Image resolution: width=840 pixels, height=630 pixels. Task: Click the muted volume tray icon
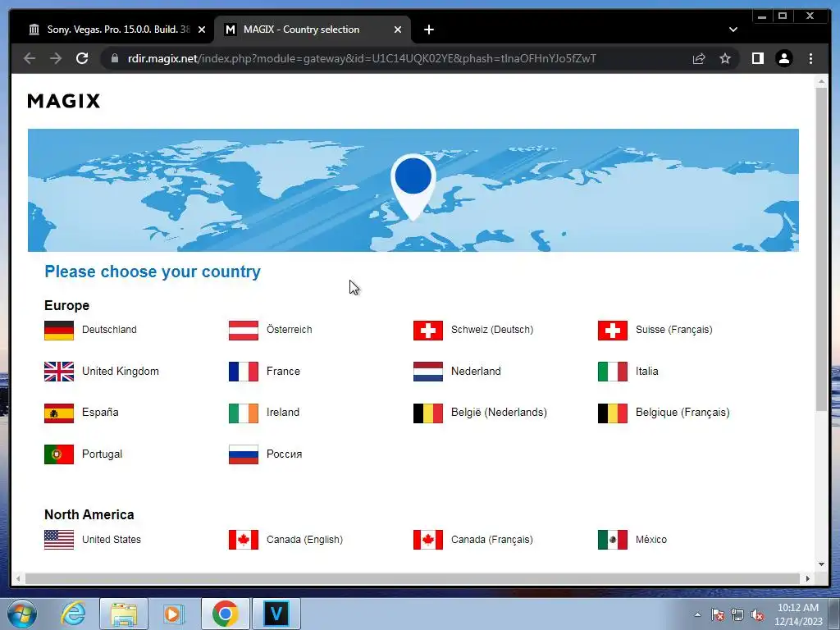[x=757, y=614]
